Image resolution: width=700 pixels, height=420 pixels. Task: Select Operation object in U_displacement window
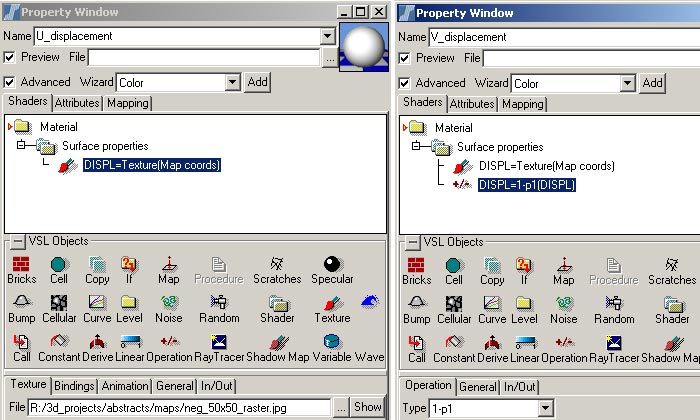[x=169, y=349]
